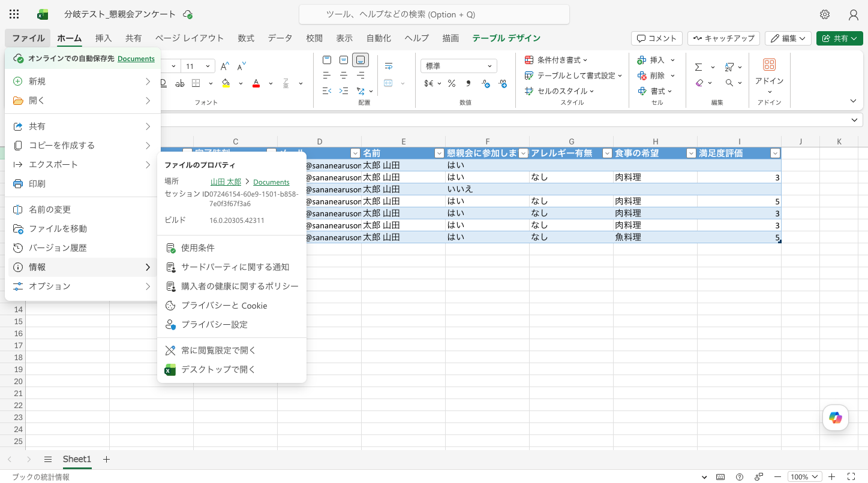Align text right icon
The image size is (868, 483).
coord(361,76)
